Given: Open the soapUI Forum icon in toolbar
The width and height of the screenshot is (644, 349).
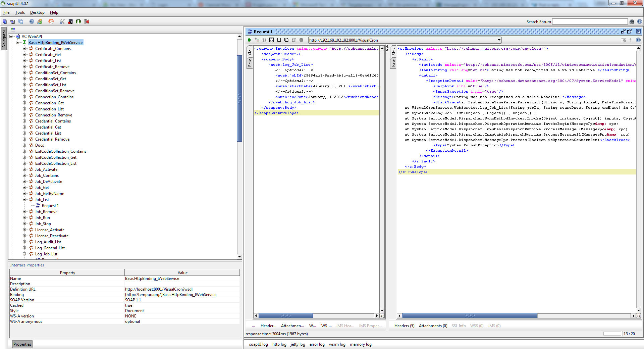Looking at the screenshot, I should coord(40,21).
